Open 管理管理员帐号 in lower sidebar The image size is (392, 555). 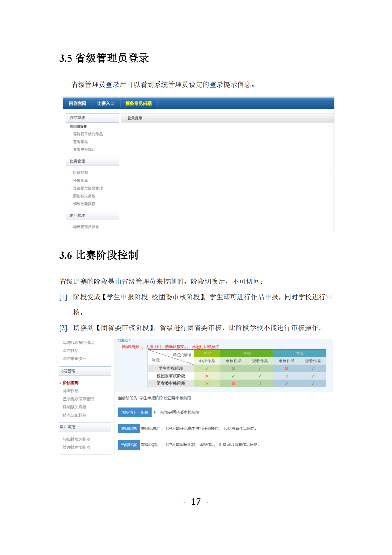click(x=76, y=447)
